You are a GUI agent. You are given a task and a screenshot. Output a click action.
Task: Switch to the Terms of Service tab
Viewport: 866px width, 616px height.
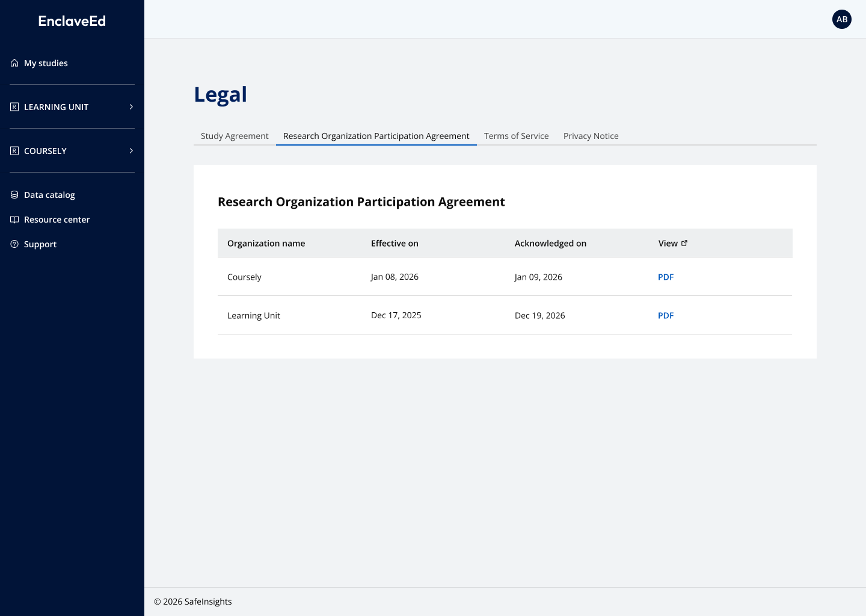point(517,136)
